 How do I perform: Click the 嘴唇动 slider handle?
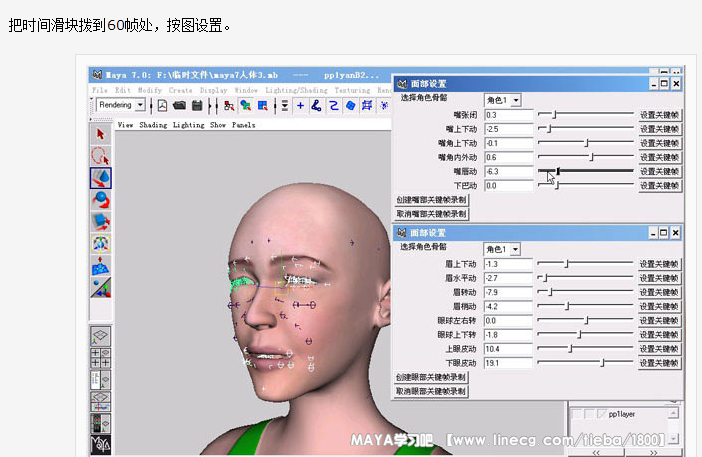558,171
